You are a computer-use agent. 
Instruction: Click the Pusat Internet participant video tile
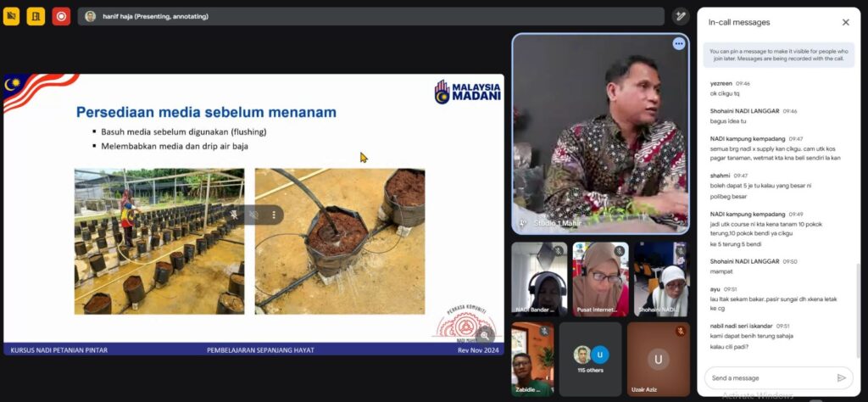click(600, 280)
